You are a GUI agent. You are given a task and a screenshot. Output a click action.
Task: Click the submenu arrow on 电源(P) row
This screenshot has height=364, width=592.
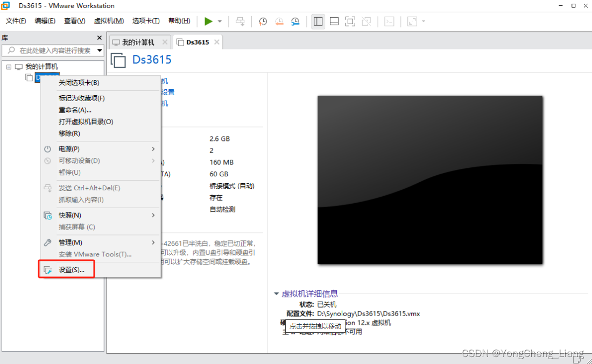tap(153, 149)
